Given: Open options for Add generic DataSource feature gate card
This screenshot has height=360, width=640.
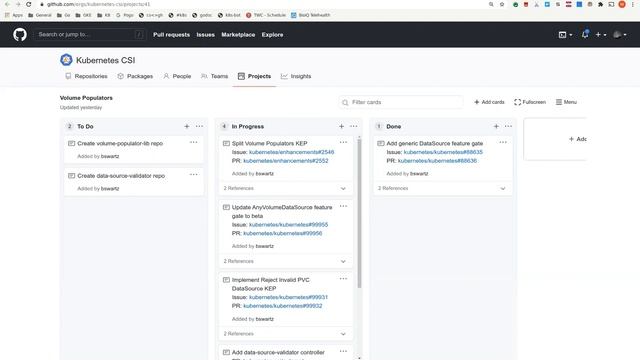Looking at the screenshot, I should tap(503, 142).
